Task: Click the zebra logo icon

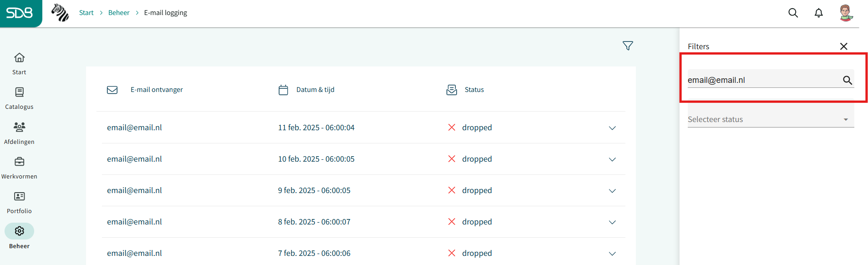Action: pyautogui.click(x=60, y=13)
